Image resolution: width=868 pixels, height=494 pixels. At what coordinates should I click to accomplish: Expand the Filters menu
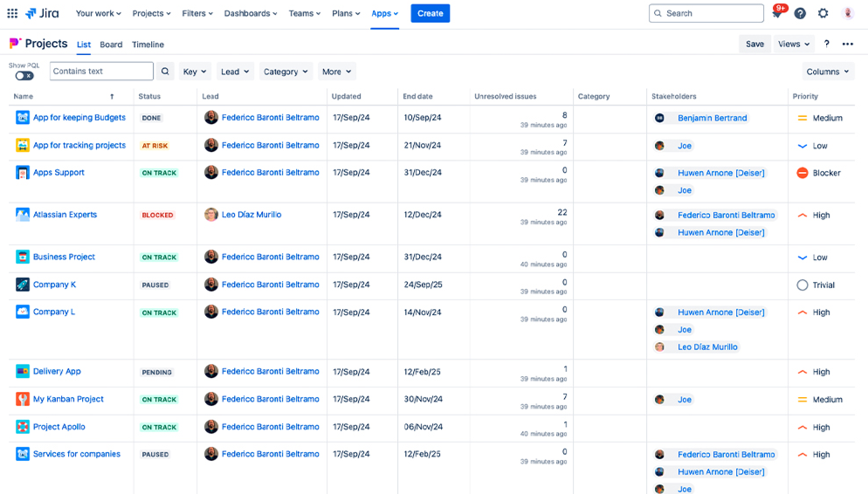tap(197, 13)
